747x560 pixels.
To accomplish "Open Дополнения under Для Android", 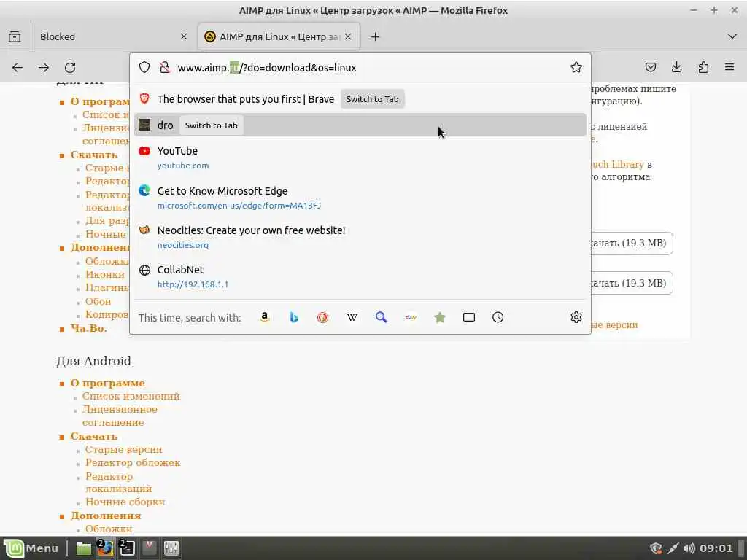I will (106, 516).
